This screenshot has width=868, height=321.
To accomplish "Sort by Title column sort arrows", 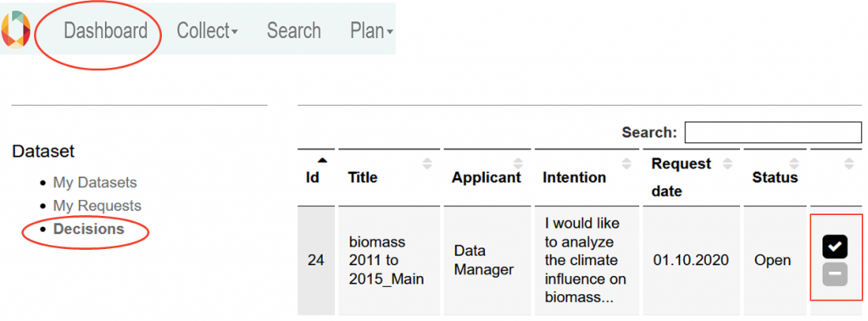I will (x=427, y=163).
